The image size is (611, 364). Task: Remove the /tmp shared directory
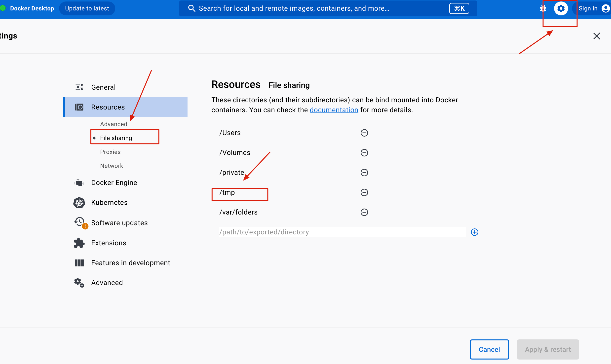(x=364, y=192)
